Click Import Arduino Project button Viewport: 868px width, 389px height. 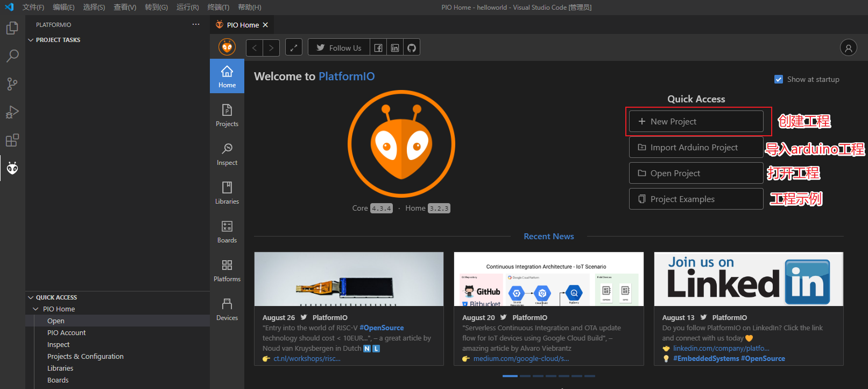coord(696,148)
